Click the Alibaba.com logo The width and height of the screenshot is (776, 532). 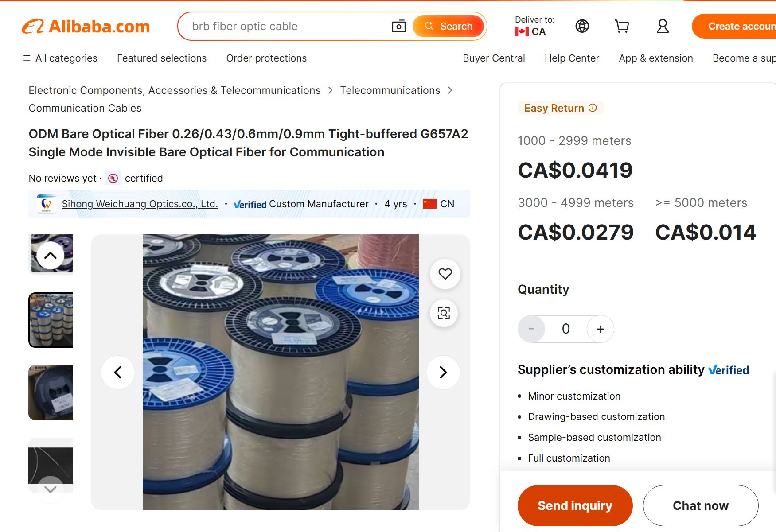tap(86, 27)
